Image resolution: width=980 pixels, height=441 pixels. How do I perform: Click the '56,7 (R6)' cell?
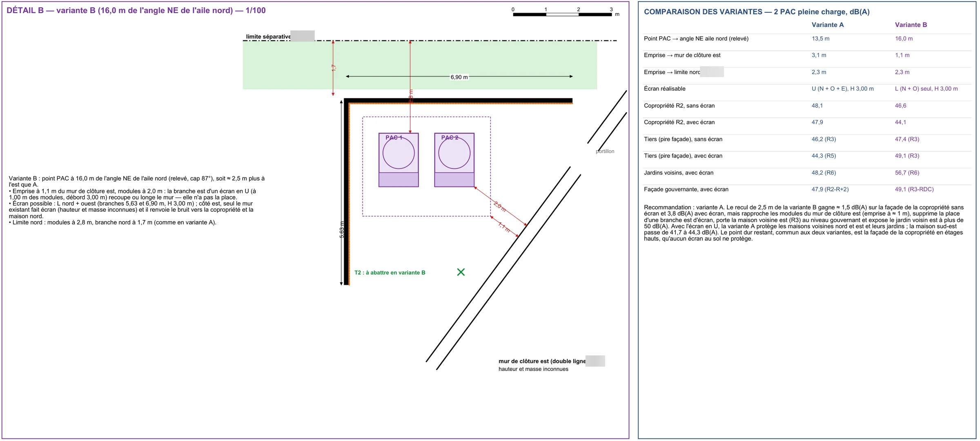point(907,173)
